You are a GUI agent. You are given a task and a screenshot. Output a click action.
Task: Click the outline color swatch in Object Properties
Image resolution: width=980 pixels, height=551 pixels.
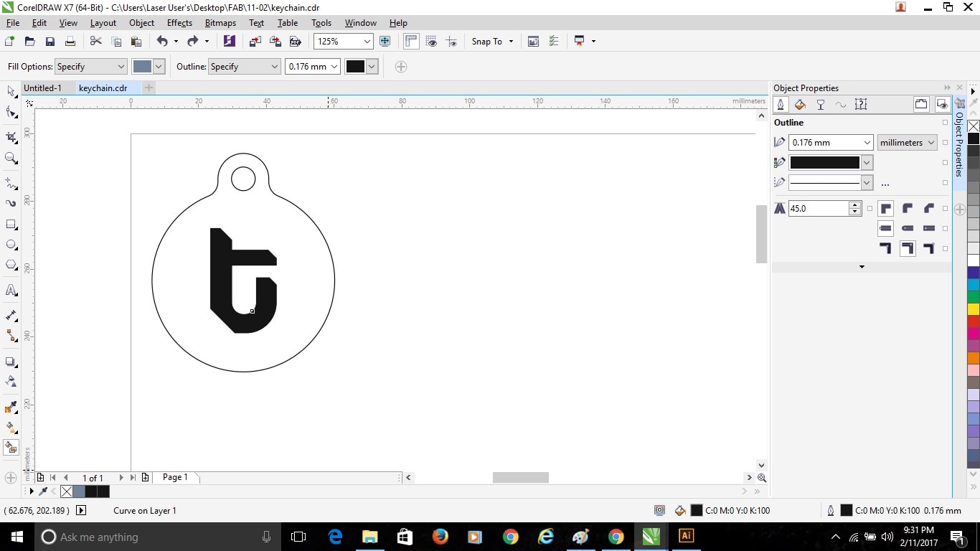(825, 163)
